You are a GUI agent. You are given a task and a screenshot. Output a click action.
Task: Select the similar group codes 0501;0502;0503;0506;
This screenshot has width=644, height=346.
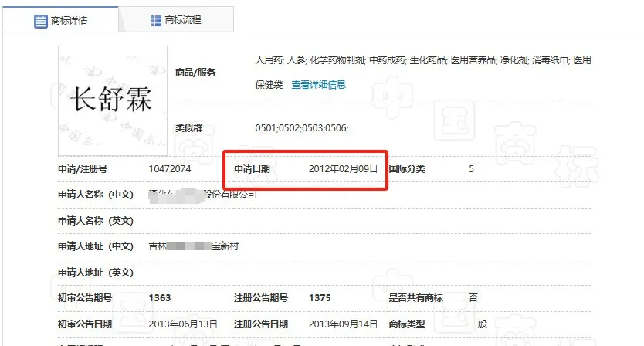tap(302, 128)
